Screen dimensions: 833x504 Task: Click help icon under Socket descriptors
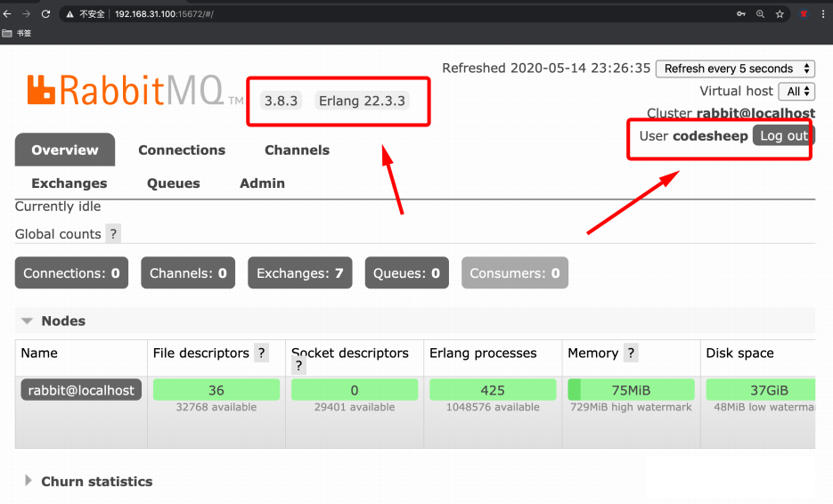coord(299,366)
